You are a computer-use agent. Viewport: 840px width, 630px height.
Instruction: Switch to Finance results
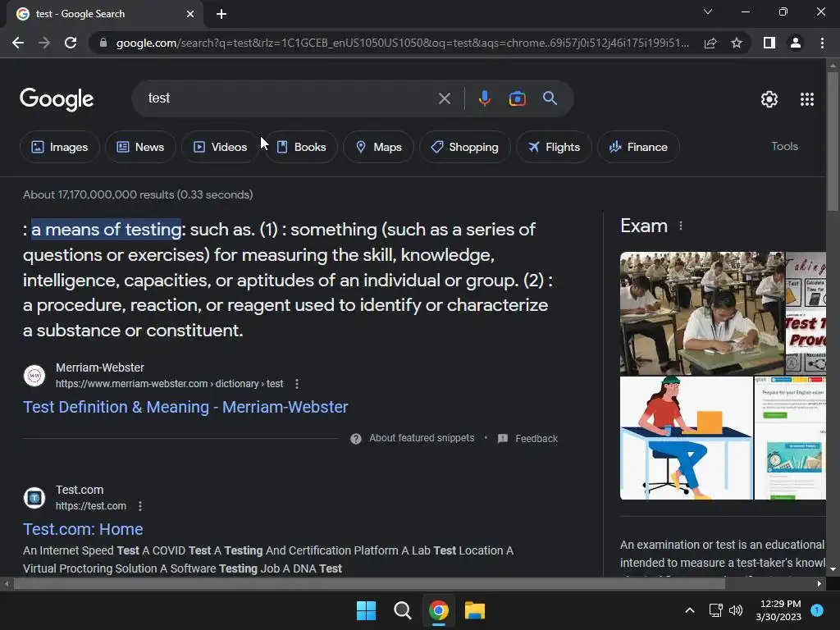pyautogui.click(x=638, y=147)
